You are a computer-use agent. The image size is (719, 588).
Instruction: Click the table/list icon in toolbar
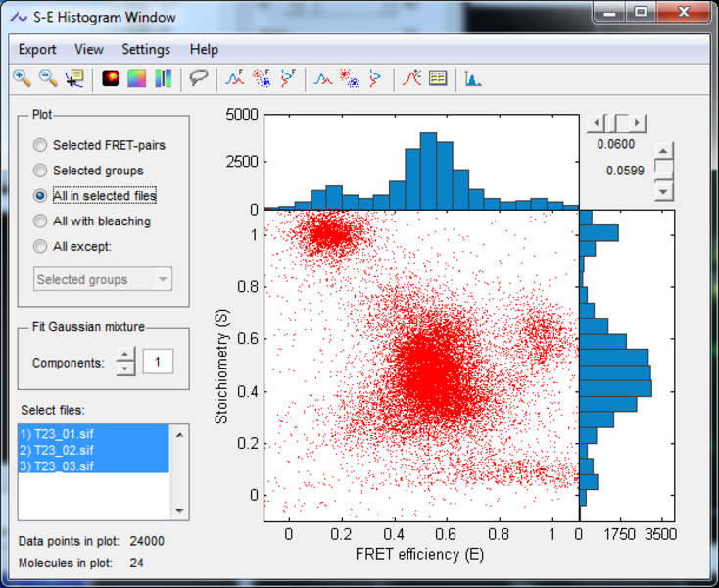coord(438,78)
